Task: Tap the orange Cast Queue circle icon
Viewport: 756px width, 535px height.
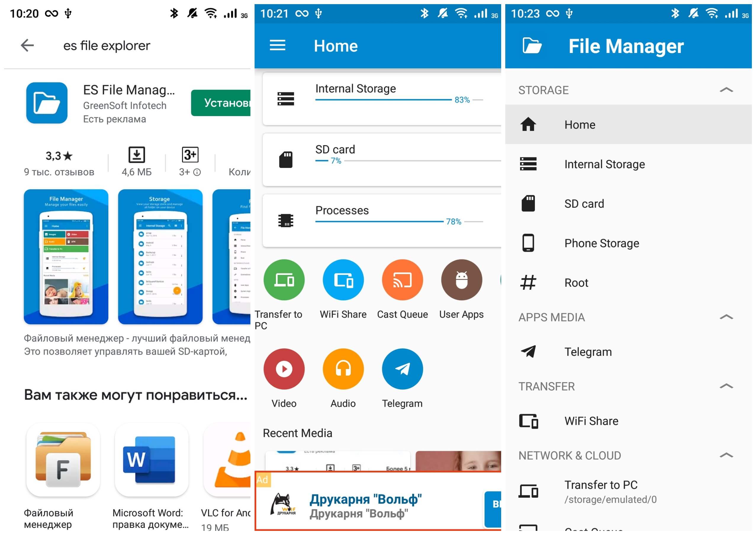Action: coord(402,280)
